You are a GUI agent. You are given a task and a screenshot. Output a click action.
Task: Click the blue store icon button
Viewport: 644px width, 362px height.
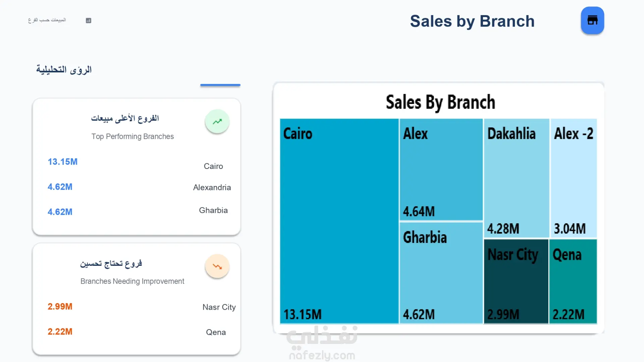[592, 20]
